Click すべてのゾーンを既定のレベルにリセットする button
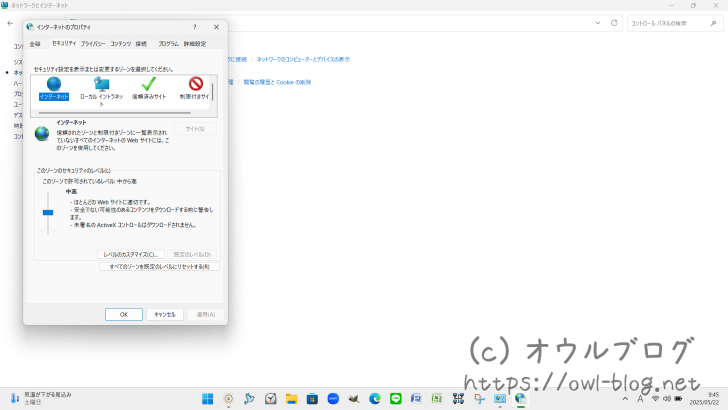 (158, 267)
